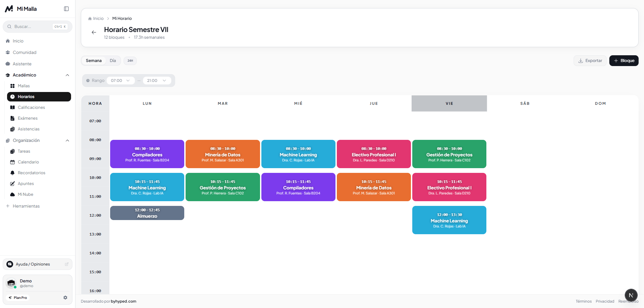Switch to Día view

coord(113,61)
